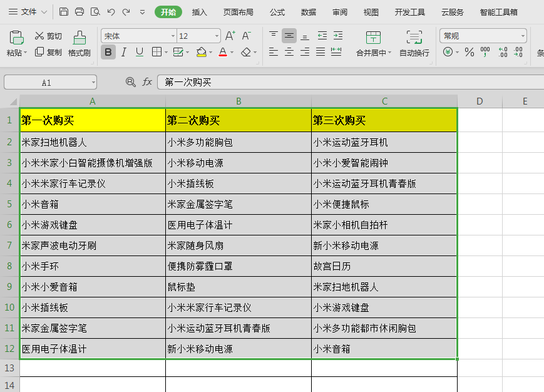Align text right

(305, 53)
